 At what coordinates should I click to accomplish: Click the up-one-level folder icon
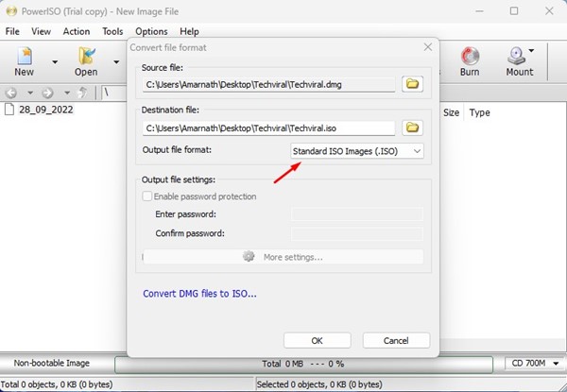click(x=83, y=93)
